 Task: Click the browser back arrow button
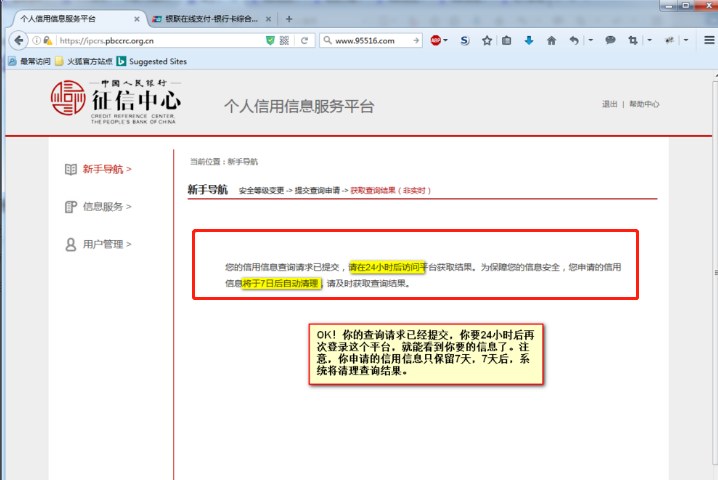click(x=17, y=41)
